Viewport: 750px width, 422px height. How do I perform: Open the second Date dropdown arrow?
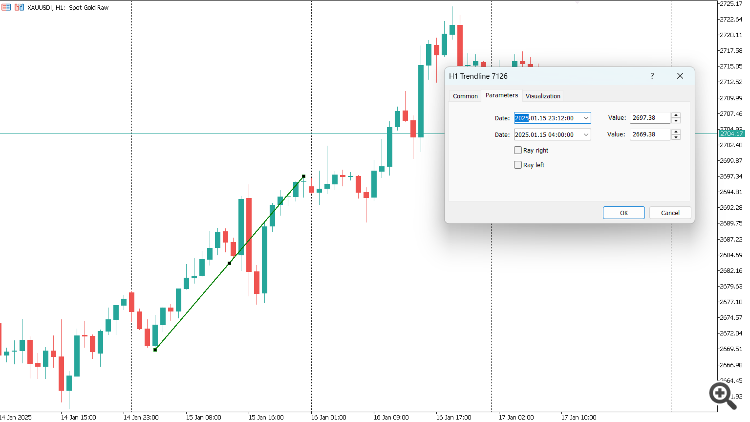[585, 134]
